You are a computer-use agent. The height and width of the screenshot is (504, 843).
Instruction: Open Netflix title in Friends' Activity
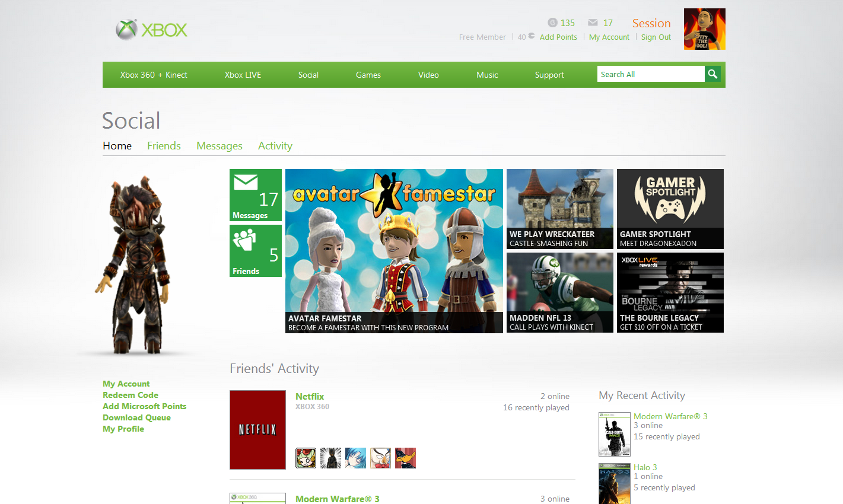(x=310, y=396)
